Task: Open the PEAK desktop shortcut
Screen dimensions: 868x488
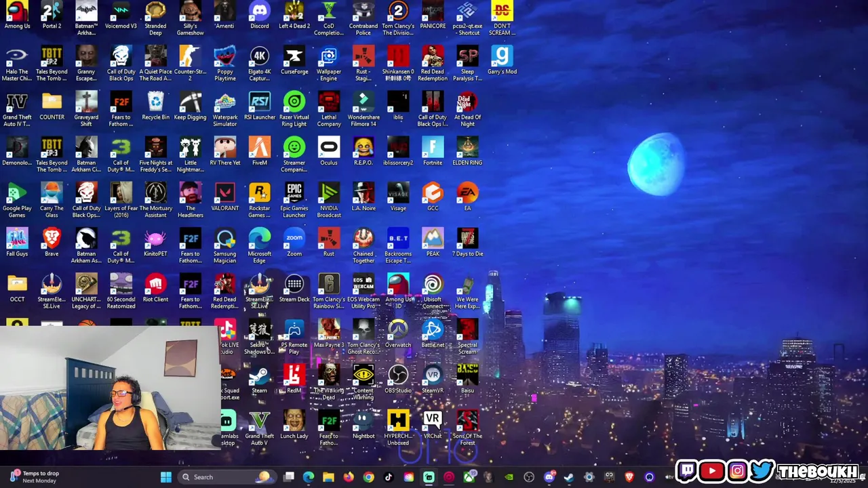Action: coord(433,242)
